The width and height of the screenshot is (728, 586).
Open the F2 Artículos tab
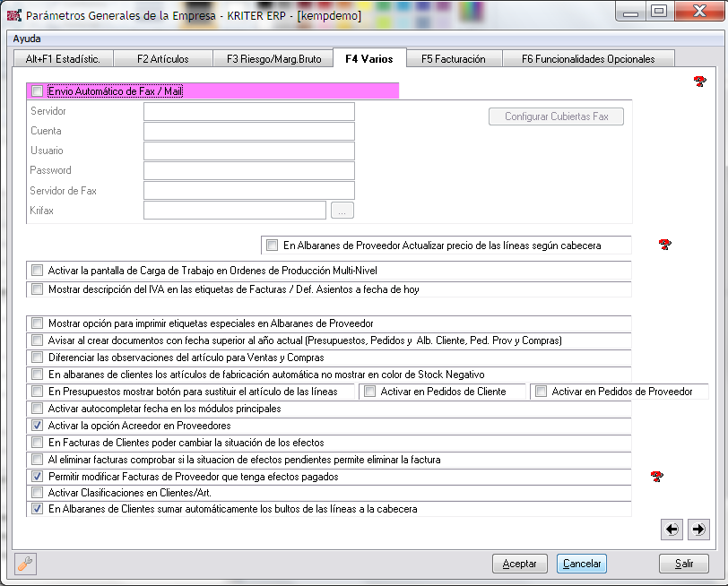(x=162, y=59)
